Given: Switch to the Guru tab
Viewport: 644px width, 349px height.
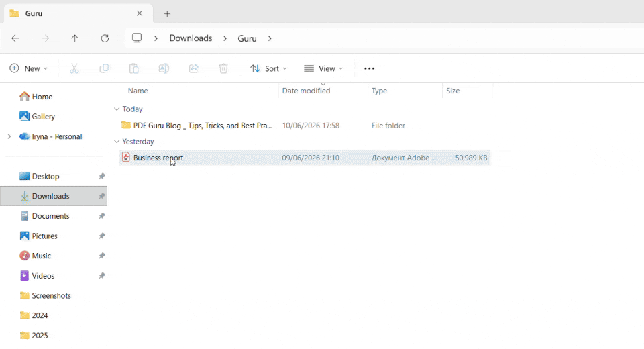Looking at the screenshot, I should (78, 13).
